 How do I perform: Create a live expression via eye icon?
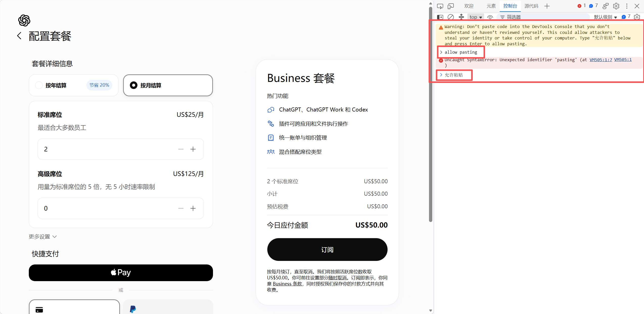point(490,17)
